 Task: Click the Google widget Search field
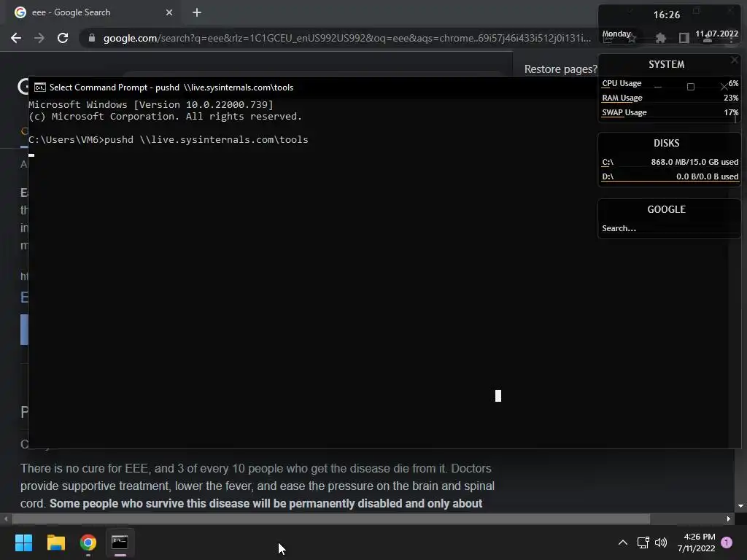[670, 228]
